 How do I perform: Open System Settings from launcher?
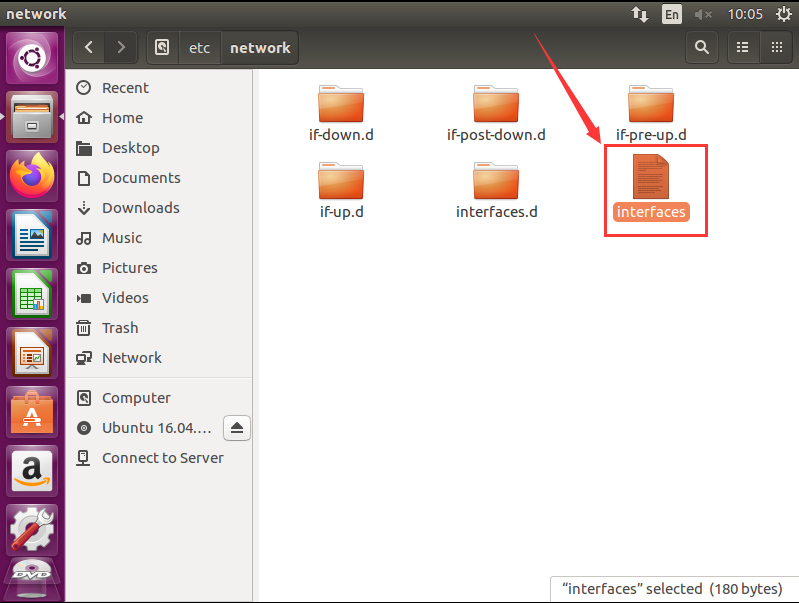click(x=32, y=530)
